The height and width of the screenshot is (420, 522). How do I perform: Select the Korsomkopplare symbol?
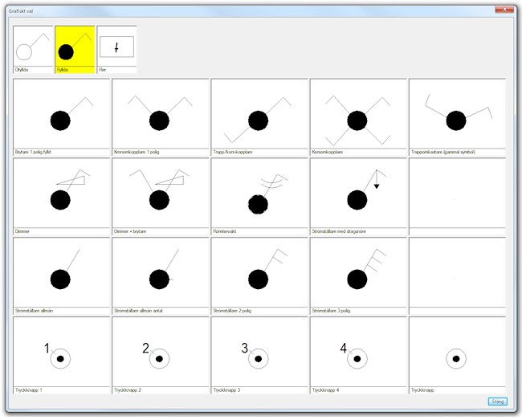pos(358,116)
